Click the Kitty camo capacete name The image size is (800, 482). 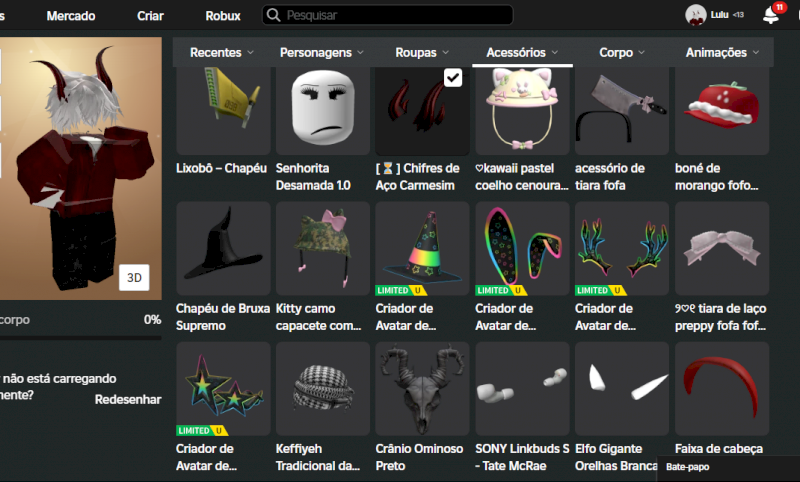[x=318, y=317]
